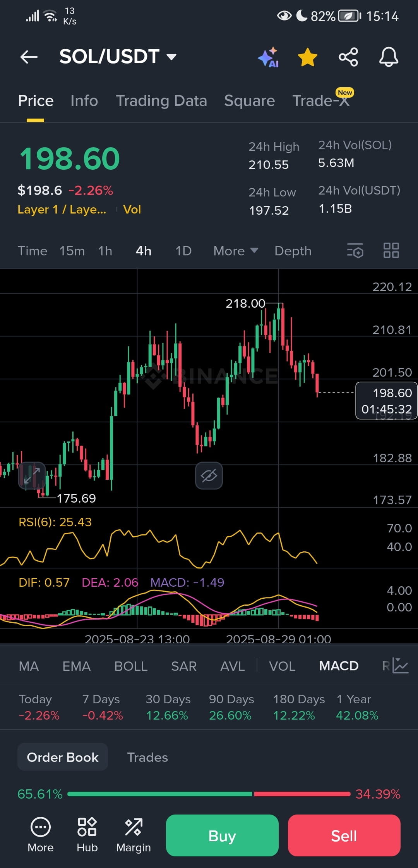Open the indicator settings chart icon
418x868 pixels.
pyautogui.click(x=400, y=666)
